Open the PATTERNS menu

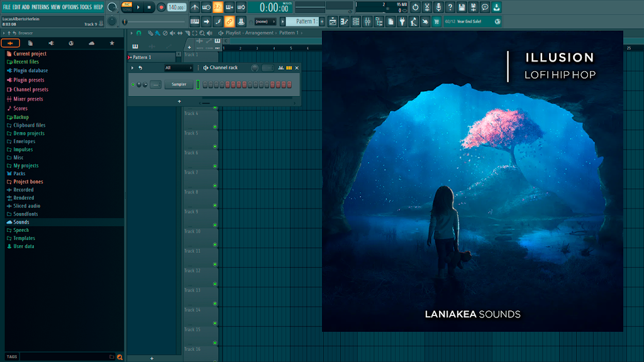coord(40,7)
